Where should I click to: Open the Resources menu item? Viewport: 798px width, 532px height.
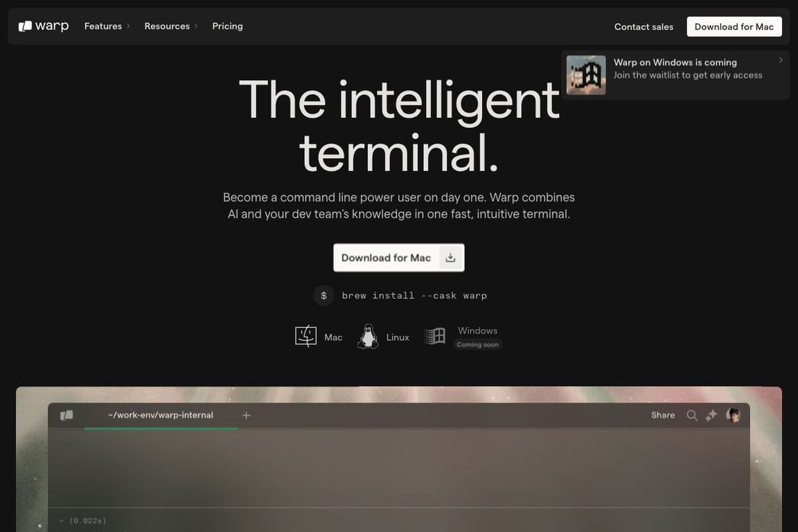[x=167, y=26]
